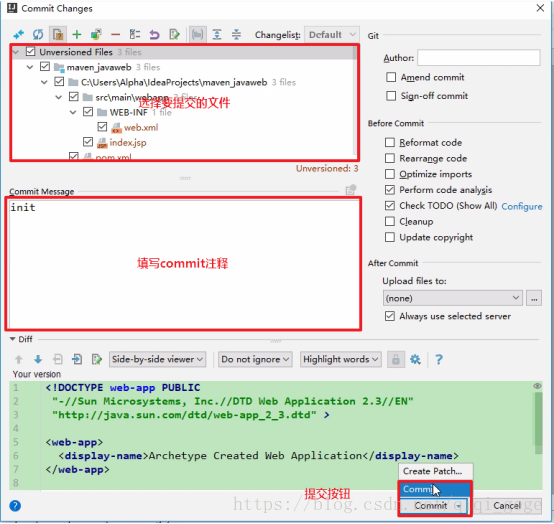Viewport: 554px width, 524px height.
Task: Click the round Help button at bottom left
Action: [x=15, y=506]
